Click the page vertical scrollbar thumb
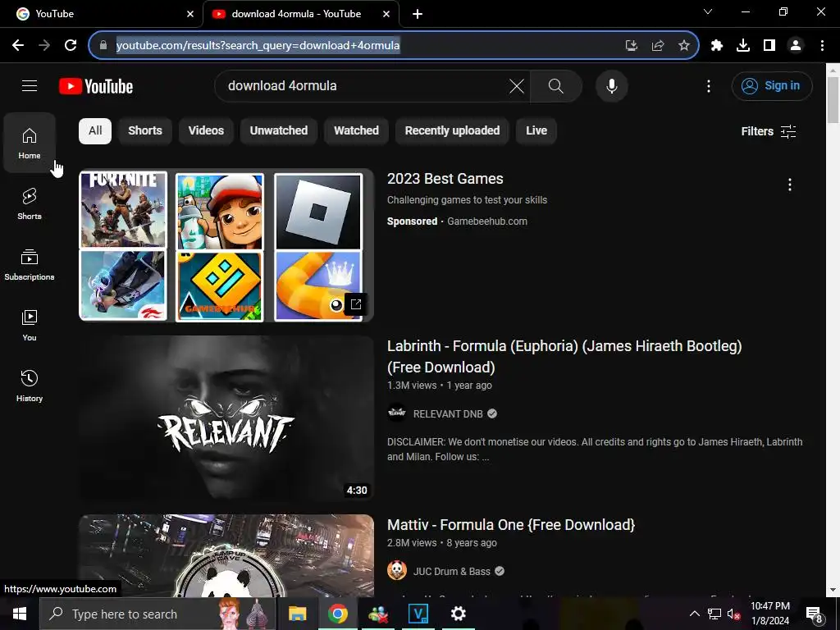Image resolution: width=840 pixels, height=630 pixels. (x=833, y=99)
